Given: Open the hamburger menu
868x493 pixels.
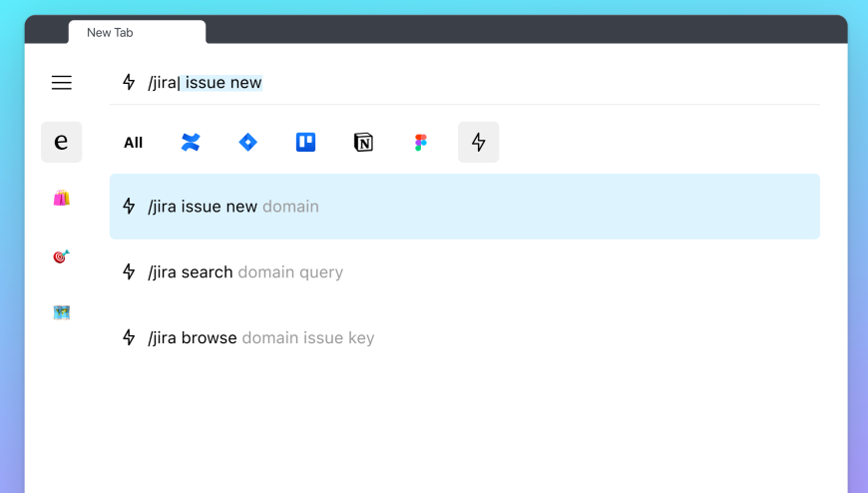Looking at the screenshot, I should (x=62, y=83).
